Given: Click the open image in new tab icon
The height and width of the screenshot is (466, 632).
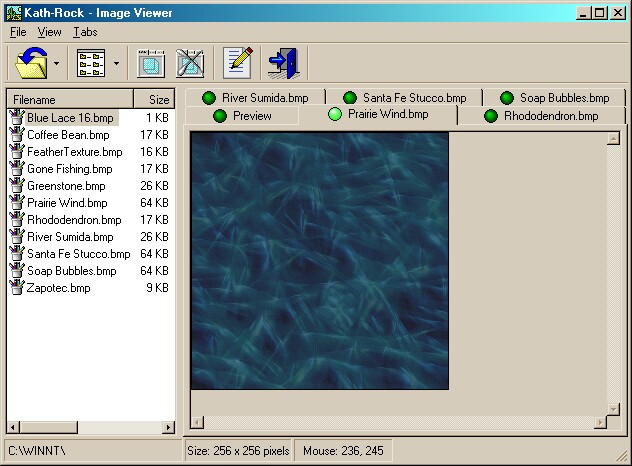Looking at the screenshot, I should click(x=151, y=63).
